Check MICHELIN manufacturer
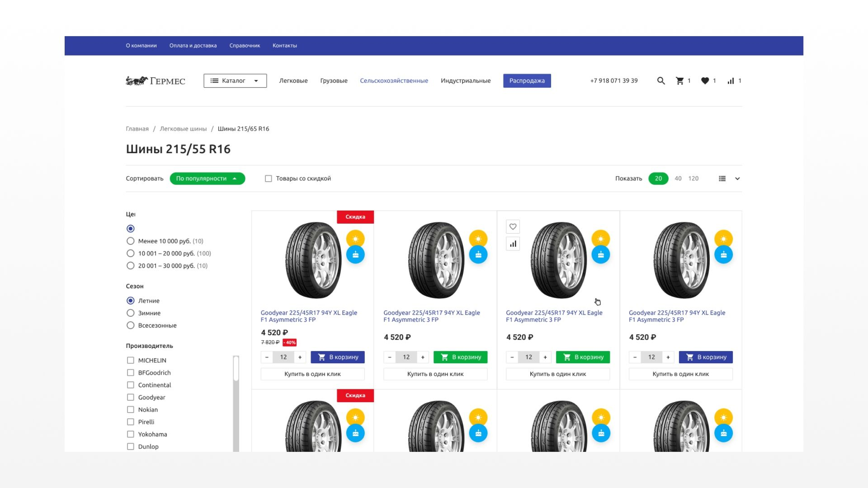The height and width of the screenshot is (488, 868). point(130,360)
